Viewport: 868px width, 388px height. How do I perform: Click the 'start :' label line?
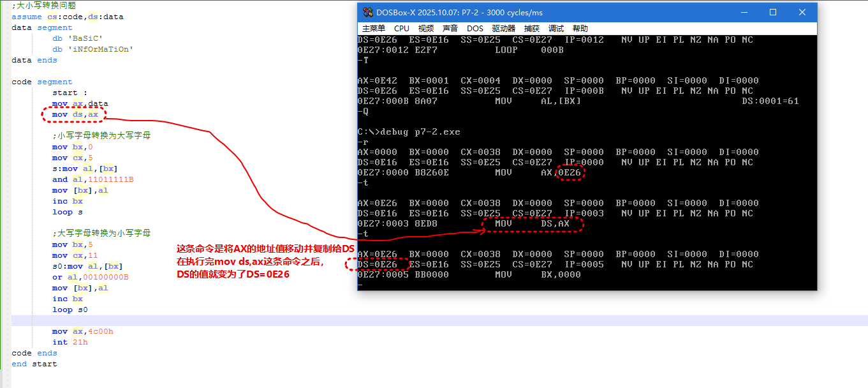70,93
